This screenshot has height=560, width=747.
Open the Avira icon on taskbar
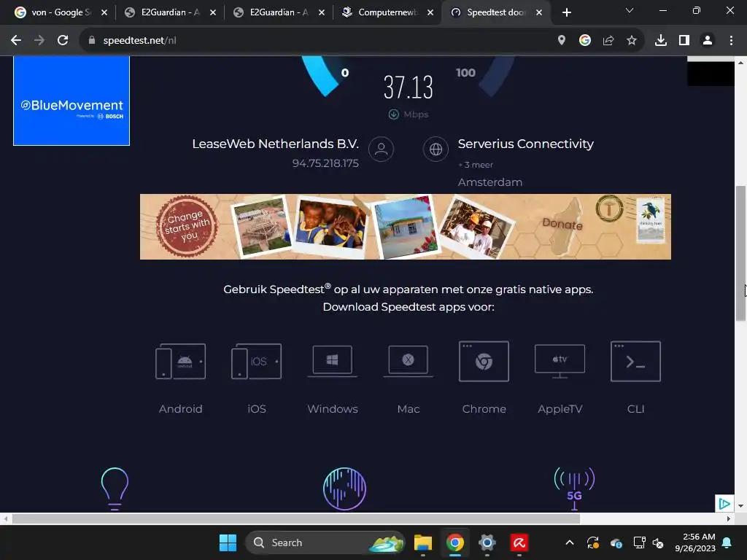tap(519, 542)
